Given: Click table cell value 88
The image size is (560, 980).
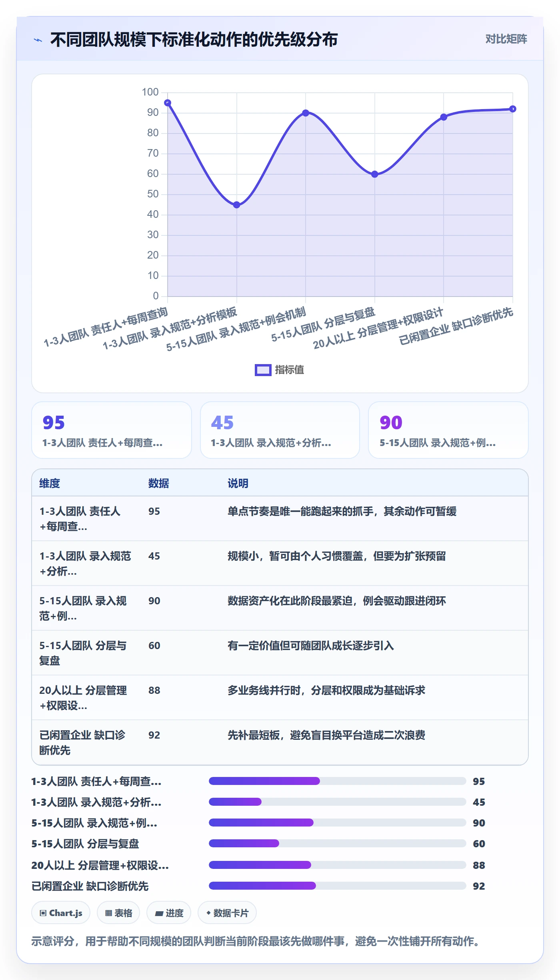Looking at the screenshot, I should (x=154, y=690).
